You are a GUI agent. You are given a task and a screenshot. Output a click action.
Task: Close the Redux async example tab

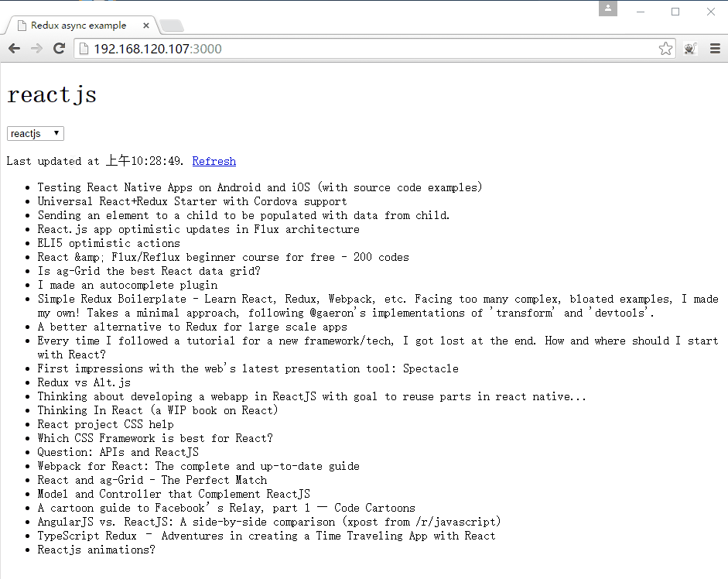tap(145, 26)
